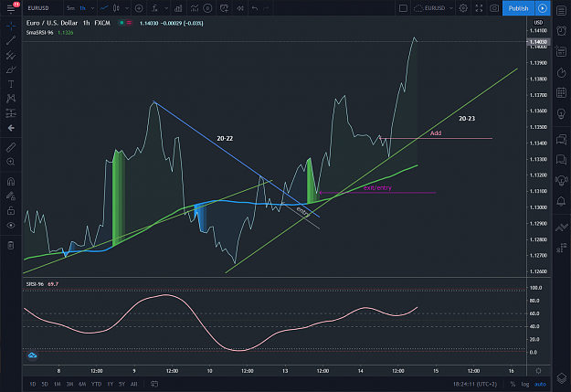Open financials bar chart icon

(178, 8)
